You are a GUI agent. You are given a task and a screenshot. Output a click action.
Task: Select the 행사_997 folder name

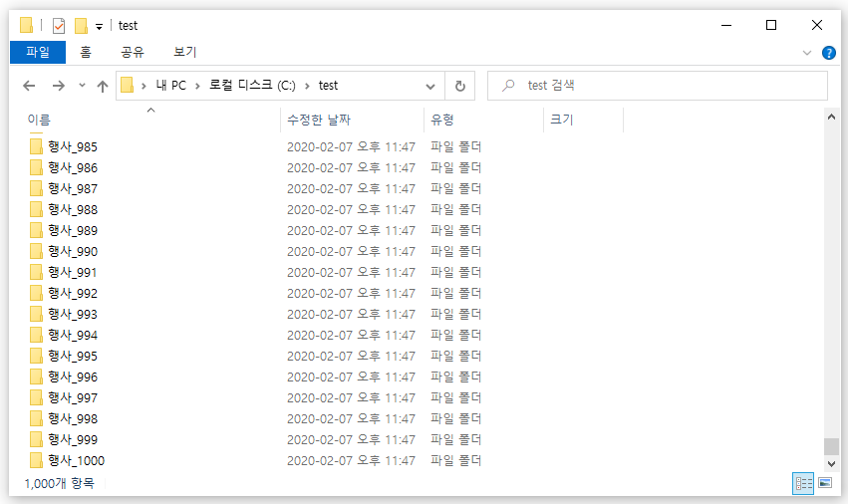[73, 397]
